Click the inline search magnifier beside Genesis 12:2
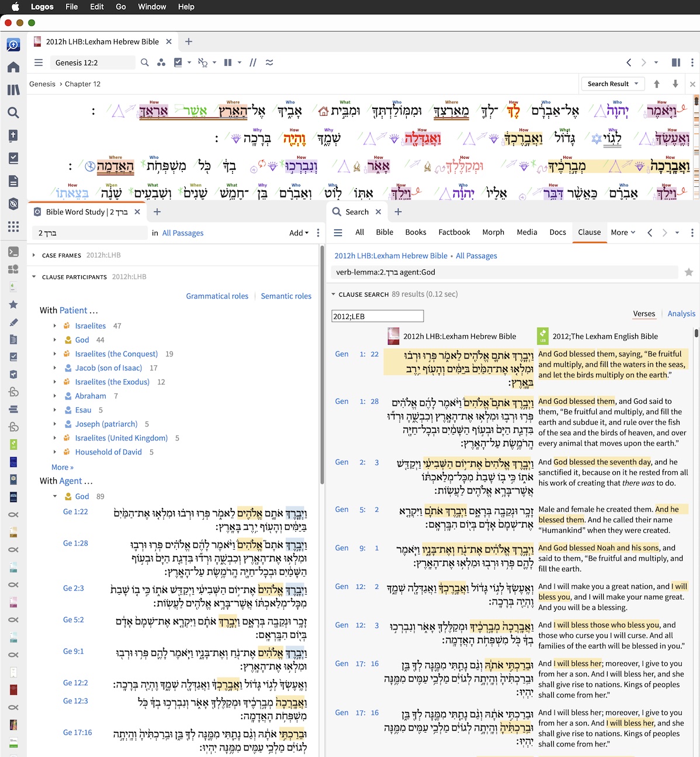 tap(144, 62)
